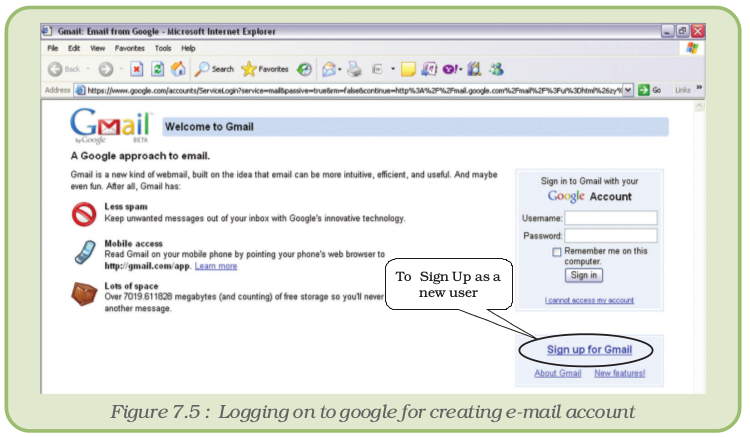
Task: Minimize the Internet Explorer window
Action: [x=667, y=32]
